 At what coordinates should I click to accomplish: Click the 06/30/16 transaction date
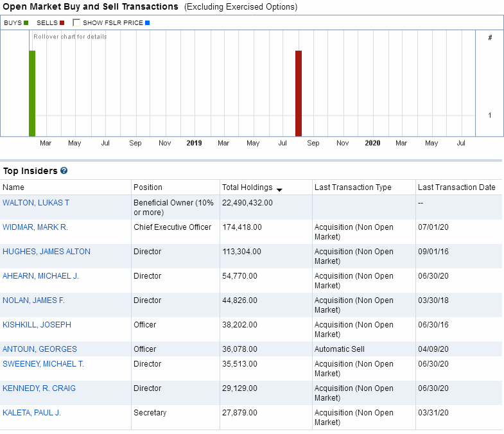coord(433,325)
